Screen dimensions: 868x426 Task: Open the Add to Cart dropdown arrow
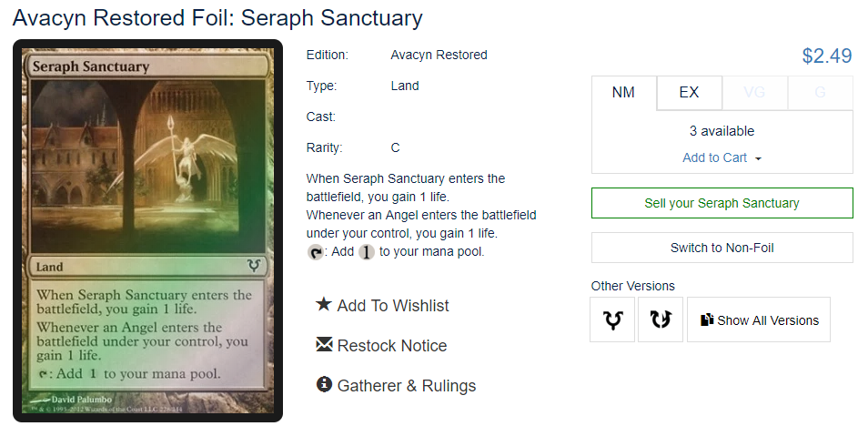coord(759,159)
